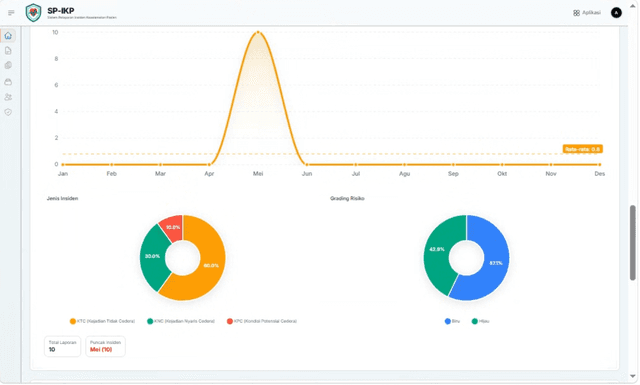Viewport: 640px width, 385px height.
Task: Click the Total Laporan card
Action: 62,346
